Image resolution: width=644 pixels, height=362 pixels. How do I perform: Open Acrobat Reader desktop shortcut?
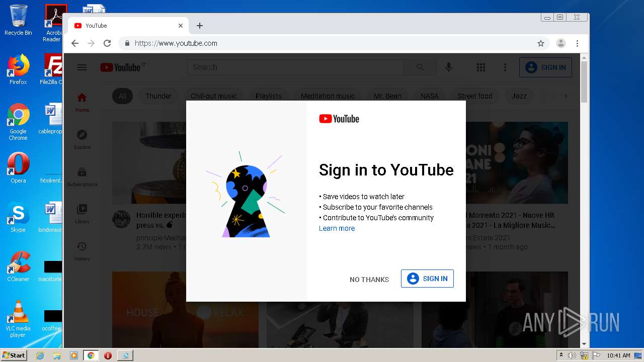53,23
